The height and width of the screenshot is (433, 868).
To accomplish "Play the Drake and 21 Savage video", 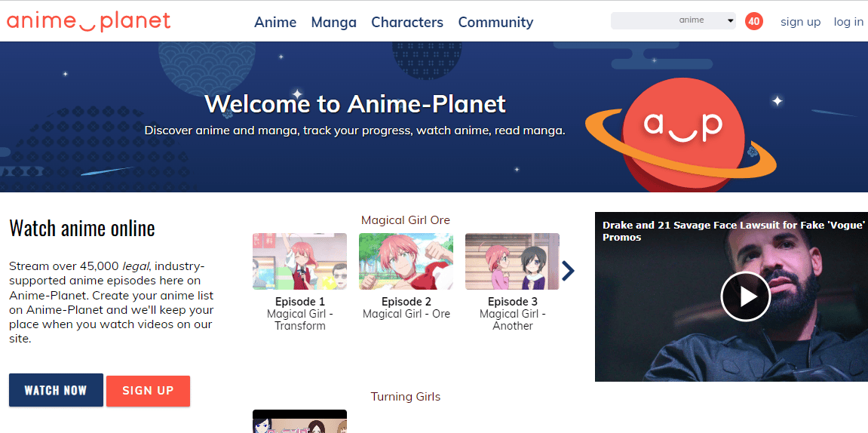I will point(745,296).
